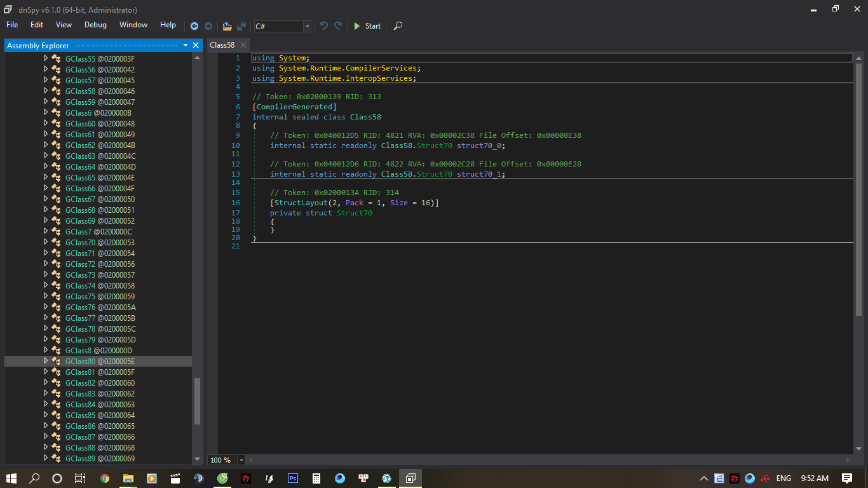The height and width of the screenshot is (488, 868).
Task: Expand the GClass80 tree node
Action: click(x=46, y=361)
